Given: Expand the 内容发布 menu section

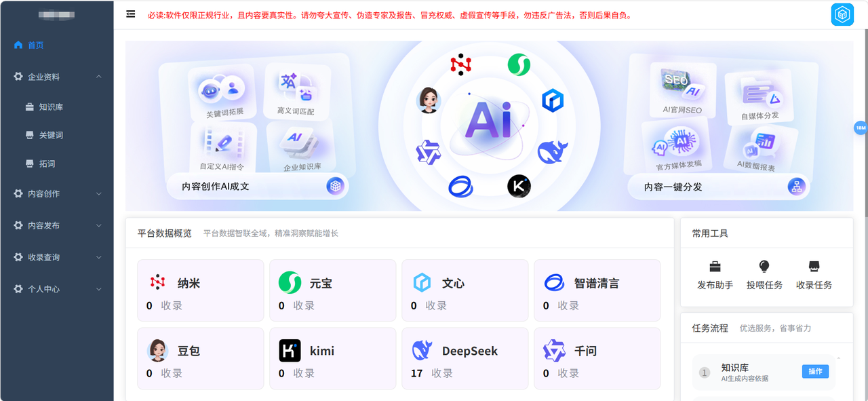Looking at the screenshot, I should pyautogui.click(x=57, y=225).
